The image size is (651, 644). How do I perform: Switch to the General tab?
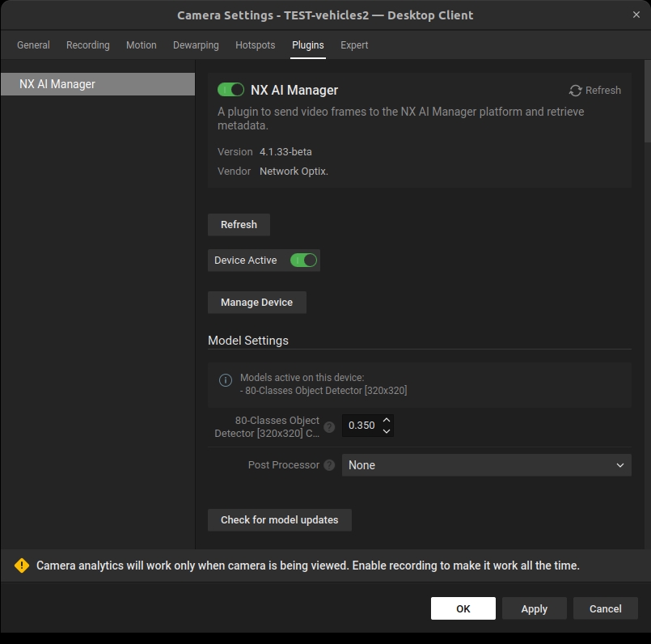(33, 45)
